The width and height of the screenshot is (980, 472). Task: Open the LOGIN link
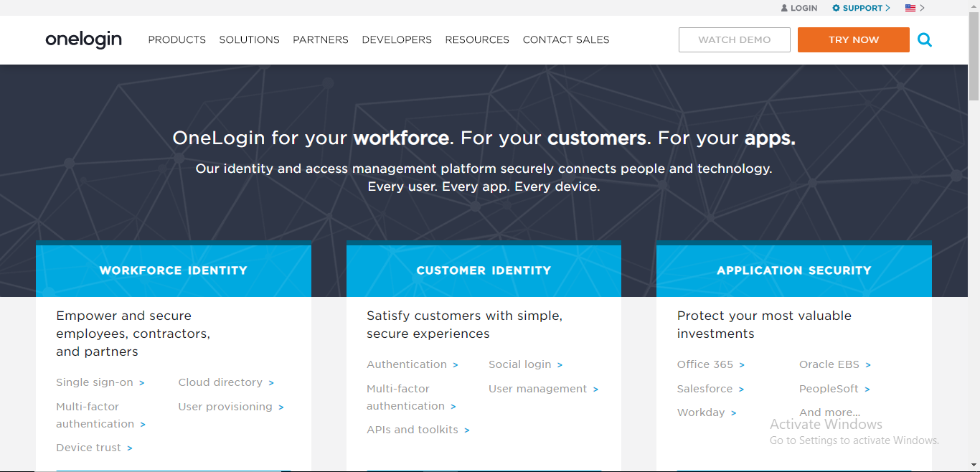point(804,9)
